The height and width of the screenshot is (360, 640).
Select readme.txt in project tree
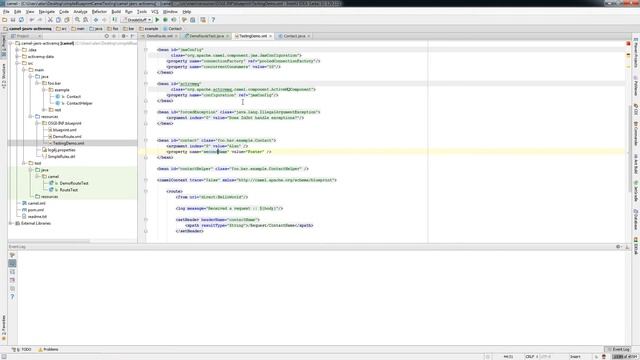tap(37, 216)
